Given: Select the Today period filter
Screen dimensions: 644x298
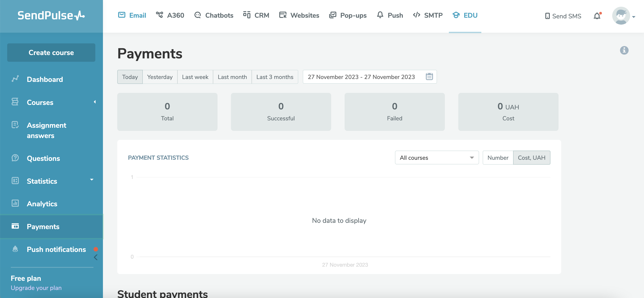Looking at the screenshot, I should (130, 77).
